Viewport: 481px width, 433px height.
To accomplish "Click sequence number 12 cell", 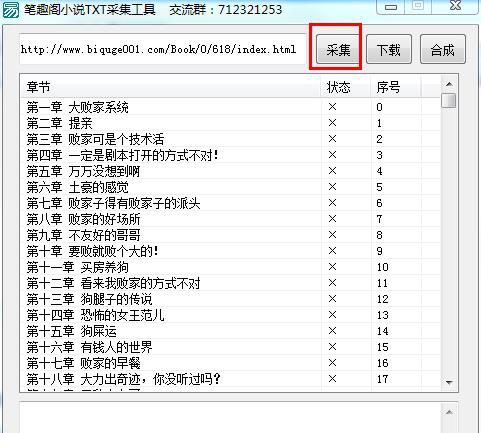I will click(383, 299).
